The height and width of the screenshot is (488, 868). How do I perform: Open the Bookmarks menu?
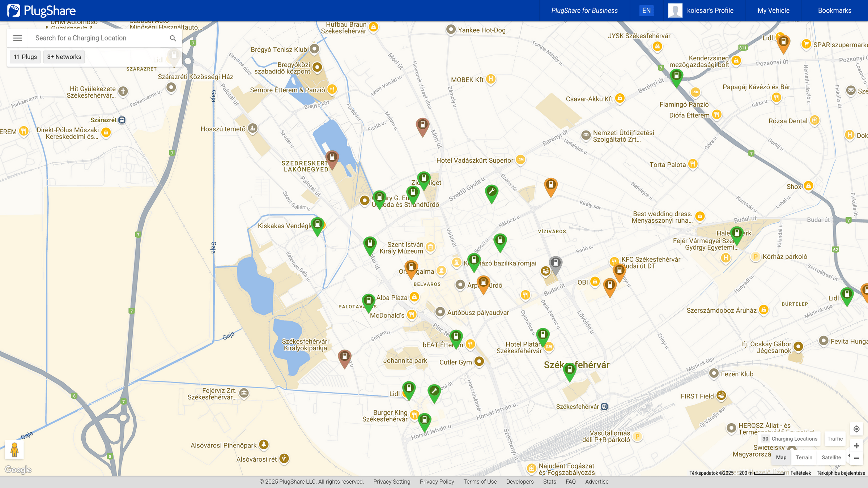834,10
